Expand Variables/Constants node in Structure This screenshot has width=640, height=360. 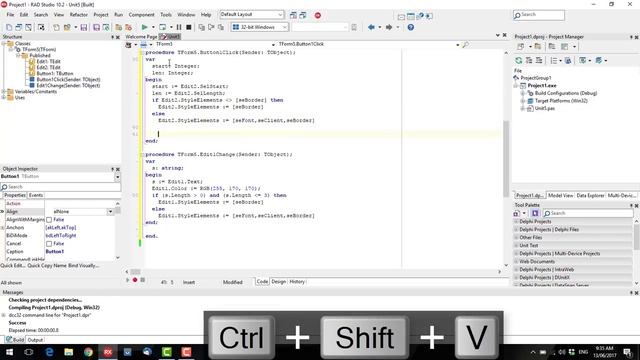4,92
